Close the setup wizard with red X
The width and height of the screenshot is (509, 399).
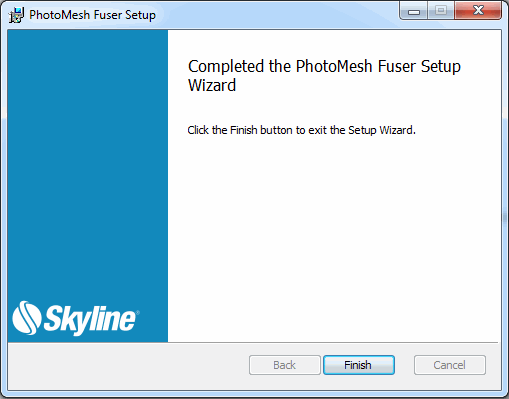478,11
